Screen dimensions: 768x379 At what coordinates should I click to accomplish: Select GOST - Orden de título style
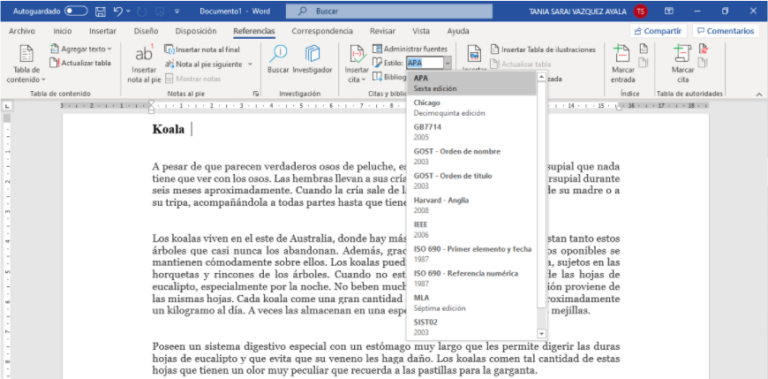472,181
